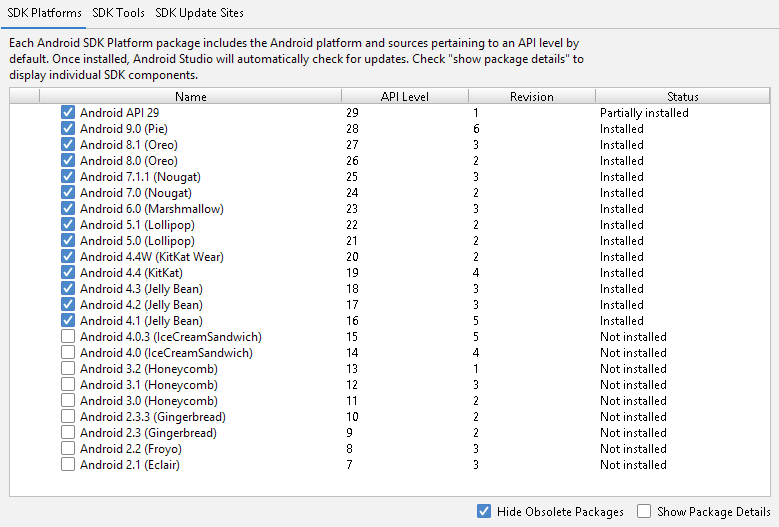Image resolution: width=779 pixels, height=527 pixels.
Task: Sort table by Status column header
Action: (x=683, y=96)
